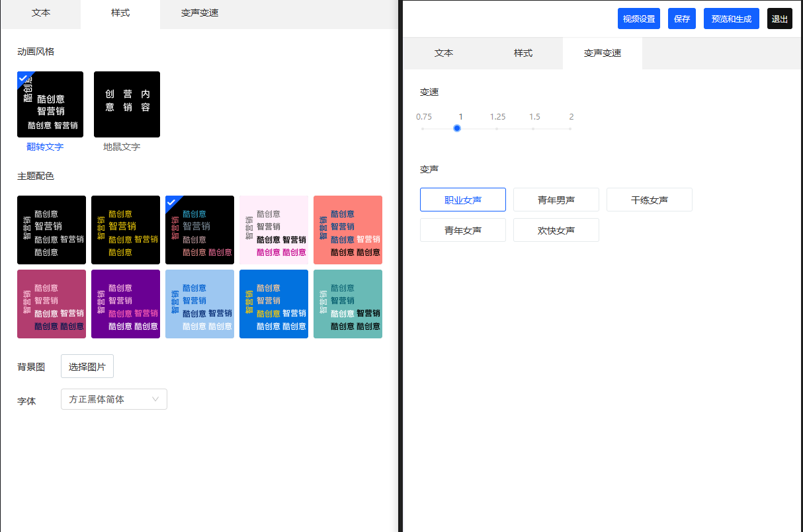Select the 翻转文字 animation style thumbnail
The height and width of the screenshot is (532, 803).
(50, 104)
